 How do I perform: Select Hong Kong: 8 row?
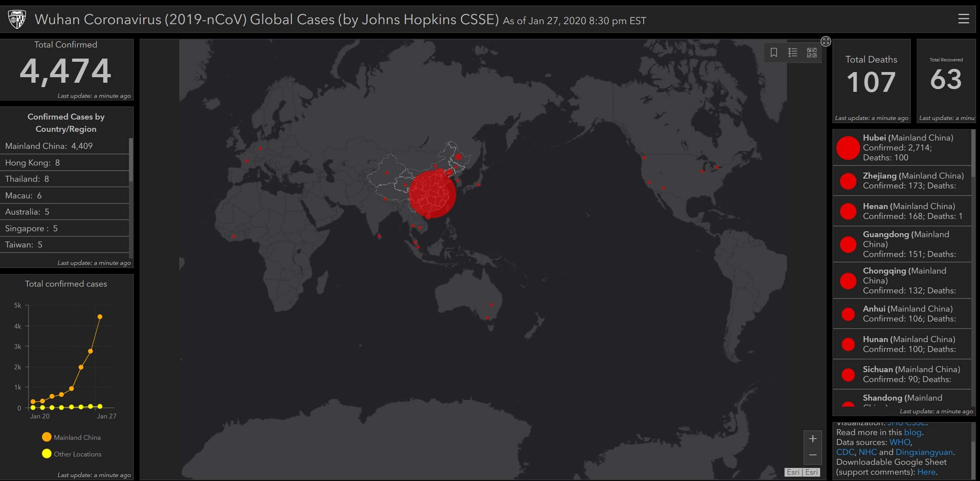click(64, 163)
